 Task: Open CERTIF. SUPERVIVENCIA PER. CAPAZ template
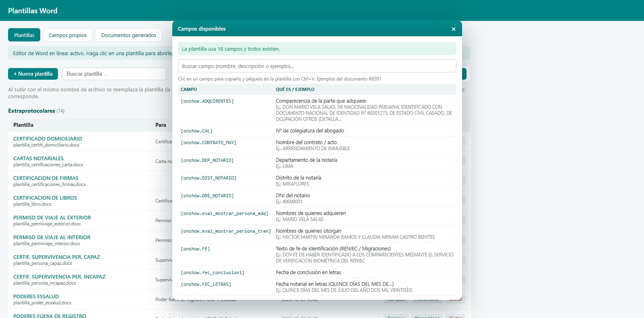click(56, 257)
